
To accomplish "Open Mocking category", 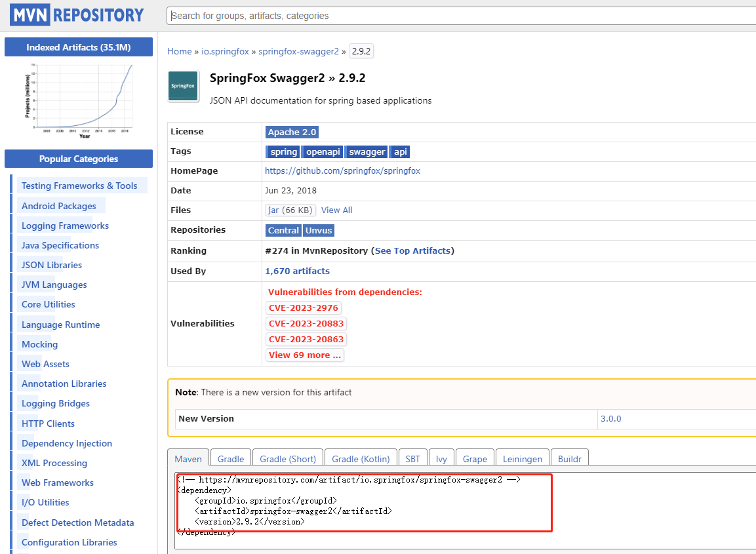I will coord(39,344).
